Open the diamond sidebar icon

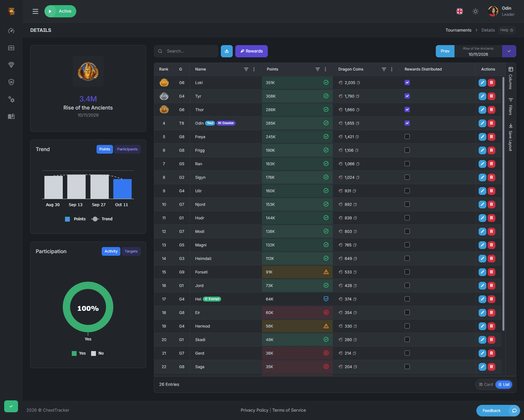coord(11,65)
